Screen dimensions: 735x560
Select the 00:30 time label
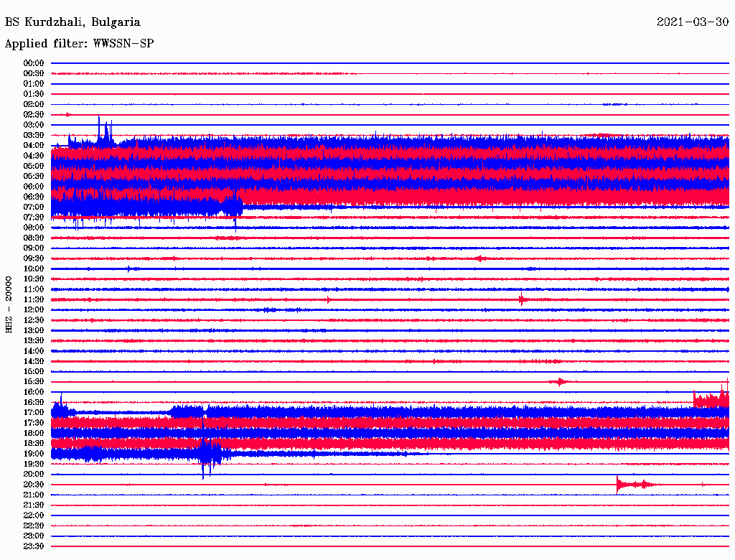click(x=34, y=74)
